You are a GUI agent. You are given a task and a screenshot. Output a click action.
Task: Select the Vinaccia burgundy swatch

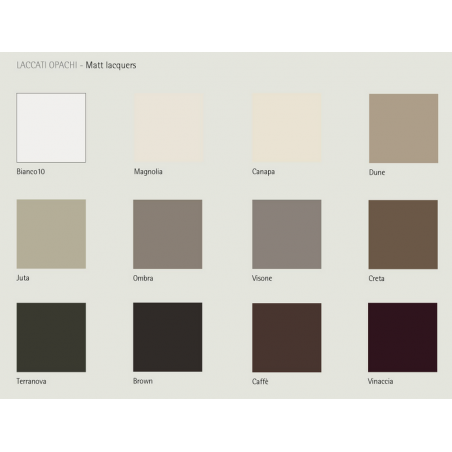pyautogui.click(x=403, y=337)
